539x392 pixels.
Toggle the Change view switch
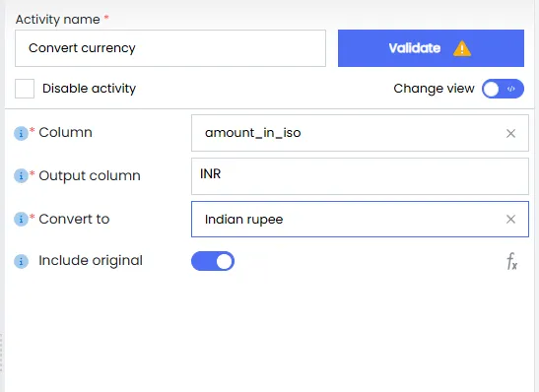(x=503, y=89)
